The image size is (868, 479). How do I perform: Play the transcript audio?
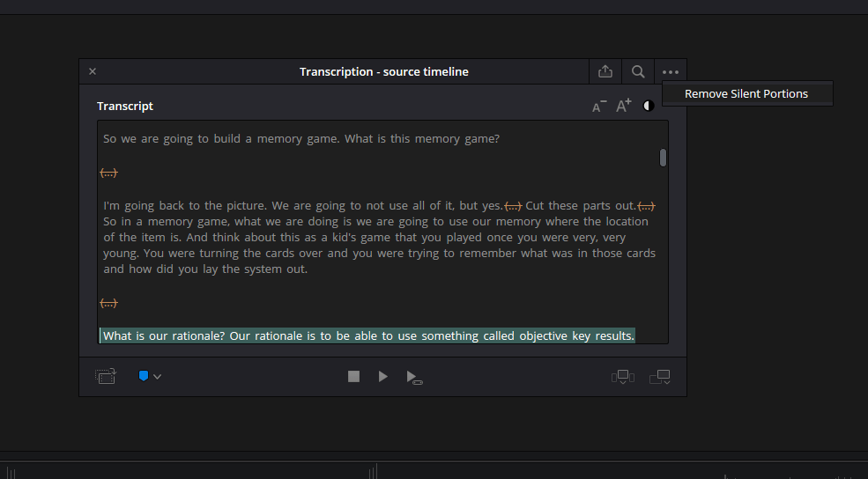[382, 377]
